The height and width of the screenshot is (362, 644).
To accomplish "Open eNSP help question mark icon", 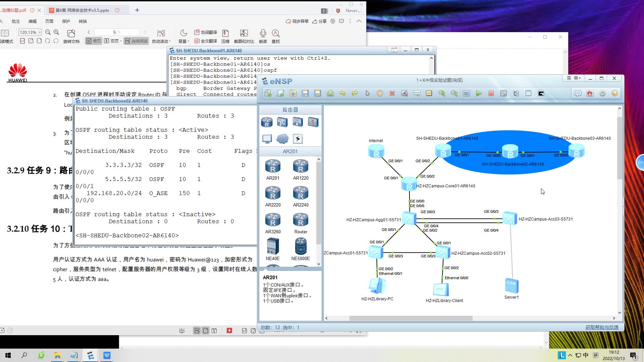I will point(614,94).
